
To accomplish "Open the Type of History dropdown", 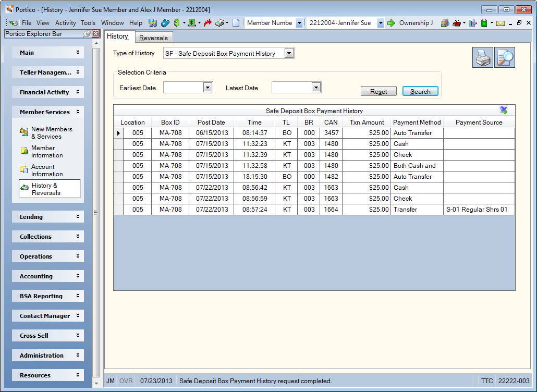I will click(x=289, y=53).
